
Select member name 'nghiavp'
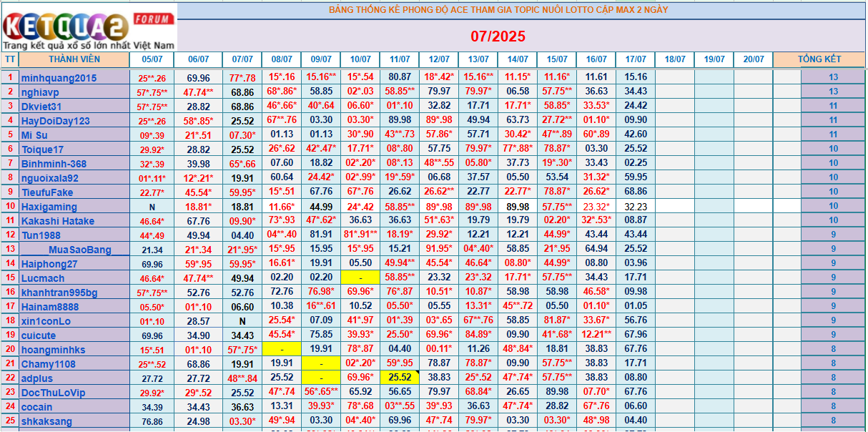(40, 92)
